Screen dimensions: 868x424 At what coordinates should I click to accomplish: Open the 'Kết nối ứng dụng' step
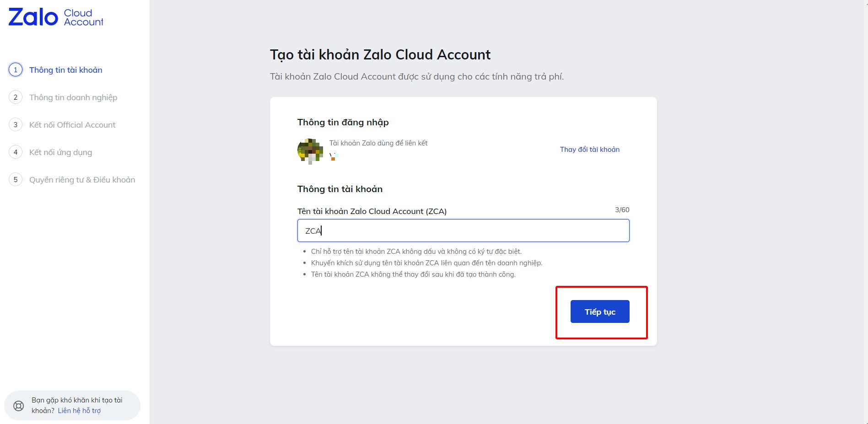tap(60, 152)
